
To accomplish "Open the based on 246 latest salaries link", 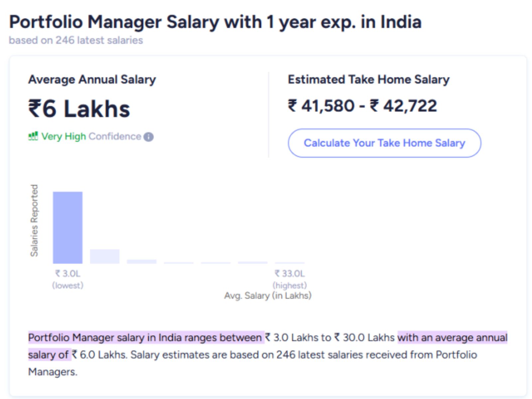I will click(x=76, y=40).
